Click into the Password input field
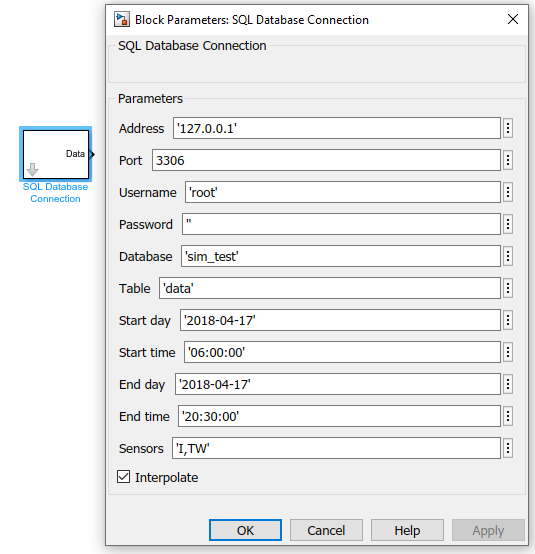Image resolution: width=535 pixels, height=554 pixels. pos(341,224)
